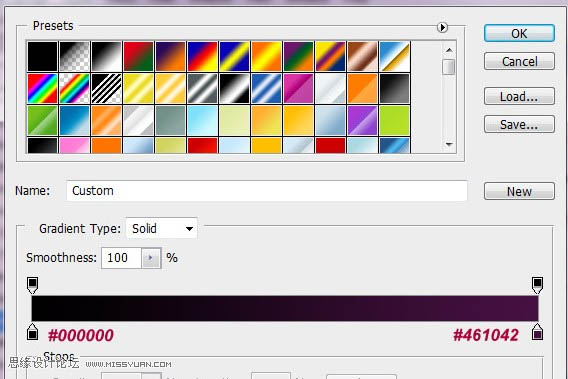Click the Load... button

[x=519, y=96]
